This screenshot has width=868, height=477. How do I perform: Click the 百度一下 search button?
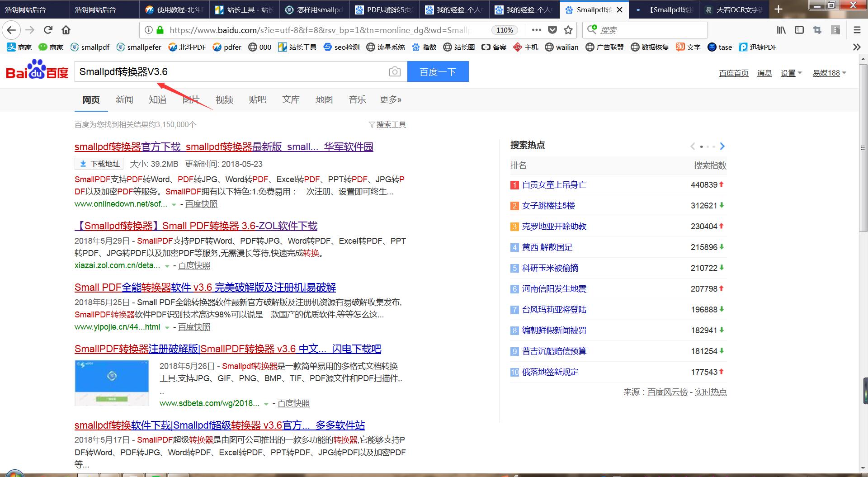coord(438,72)
